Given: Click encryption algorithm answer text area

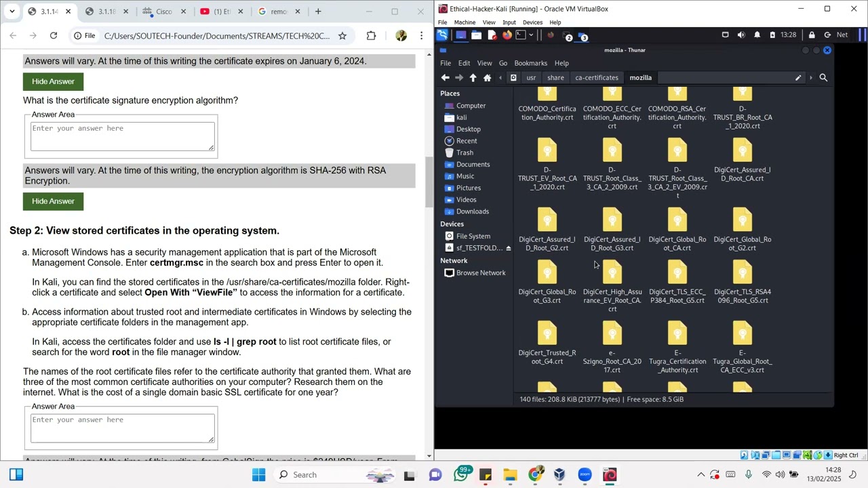Looking at the screenshot, I should [x=122, y=136].
